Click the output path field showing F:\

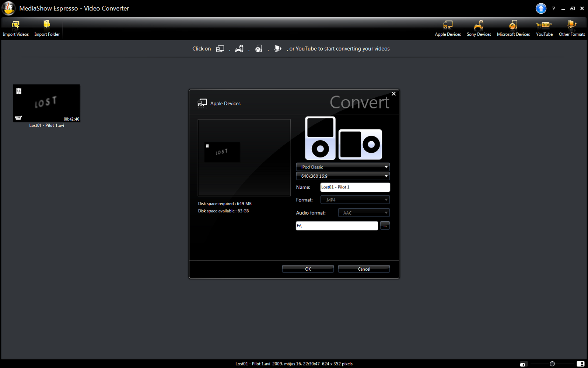click(x=337, y=226)
